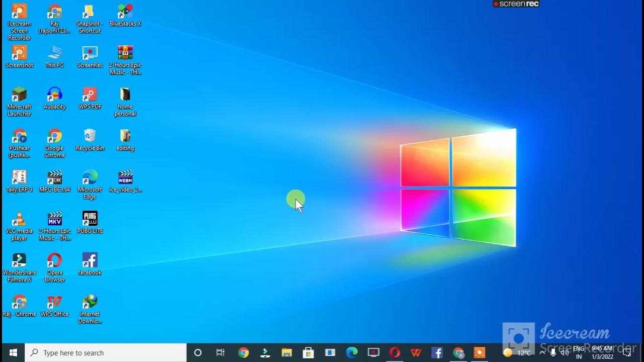This screenshot has height=362, width=644.
Task: Select the Audacity desktop icon
Action: coord(54,98)
